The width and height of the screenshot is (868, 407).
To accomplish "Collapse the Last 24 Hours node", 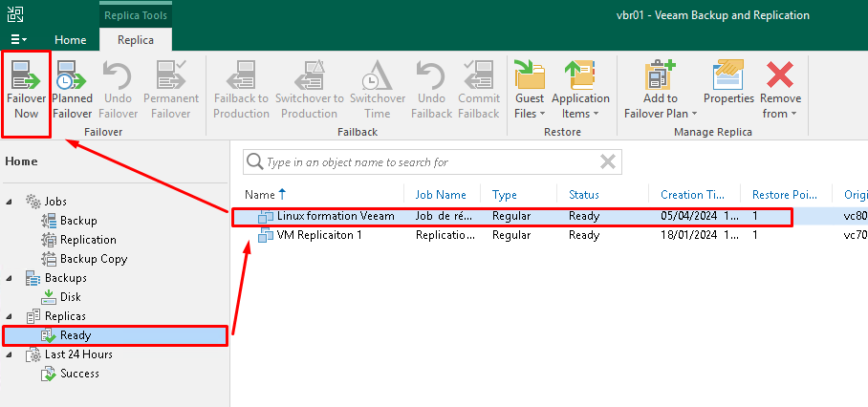I will coord(9,354).
